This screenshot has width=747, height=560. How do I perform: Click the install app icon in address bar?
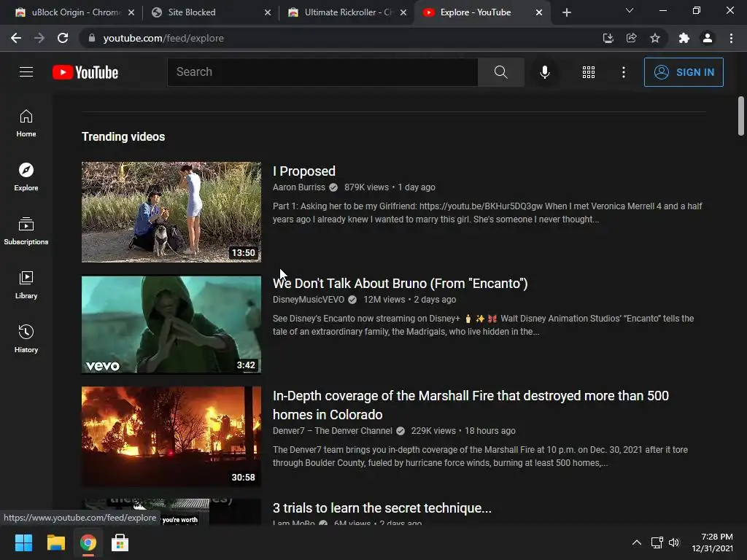[x=608, y=38]
